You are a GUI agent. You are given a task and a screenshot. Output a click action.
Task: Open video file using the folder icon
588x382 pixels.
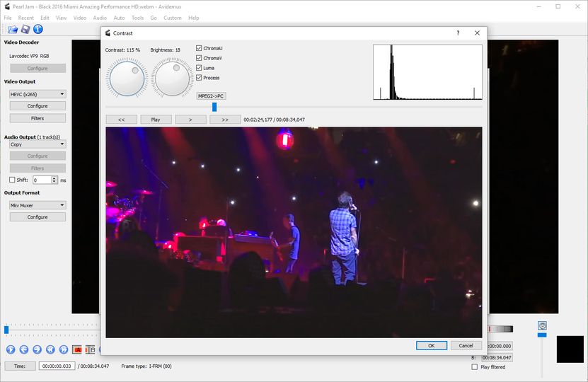[13, 29]
